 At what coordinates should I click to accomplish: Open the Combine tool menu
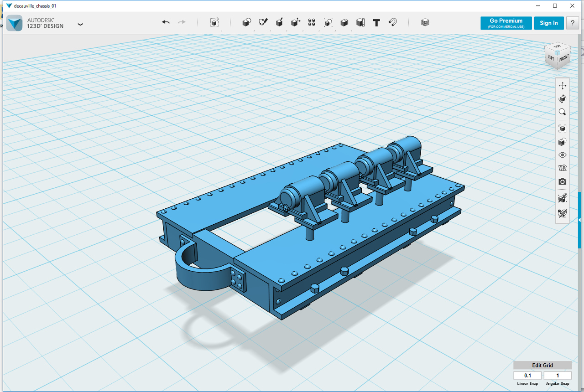[x=344, y=22]
